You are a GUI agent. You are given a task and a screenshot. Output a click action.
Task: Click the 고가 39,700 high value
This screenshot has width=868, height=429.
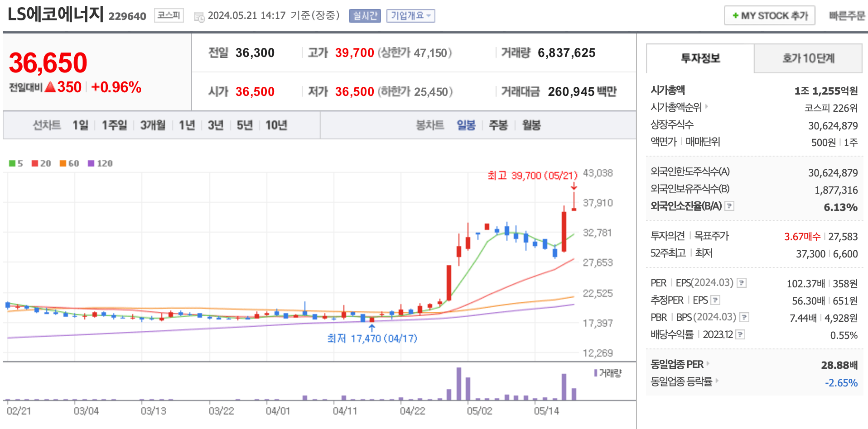(x=354, y=53)
